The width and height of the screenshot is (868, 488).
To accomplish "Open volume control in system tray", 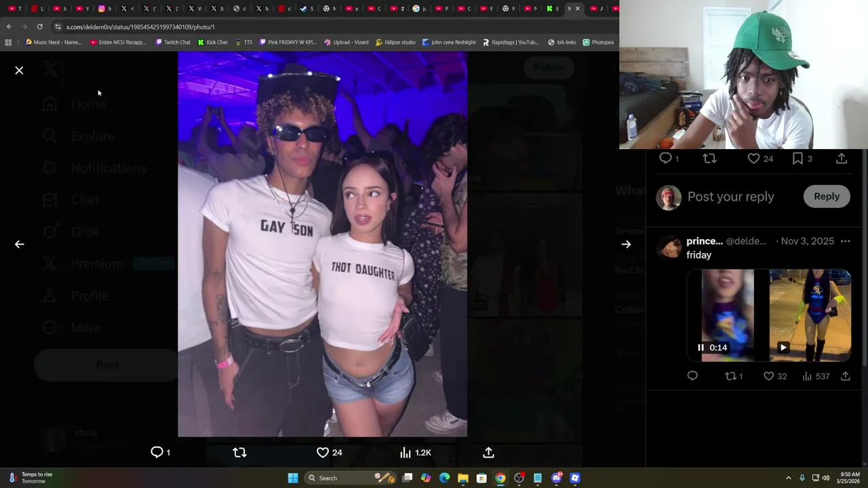I will tap(826, 478).
